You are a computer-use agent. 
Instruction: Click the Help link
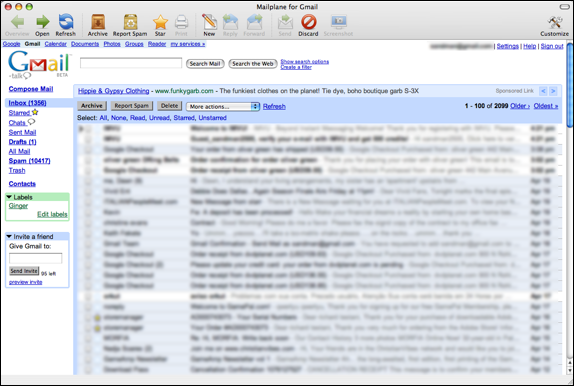click(529, 46)
